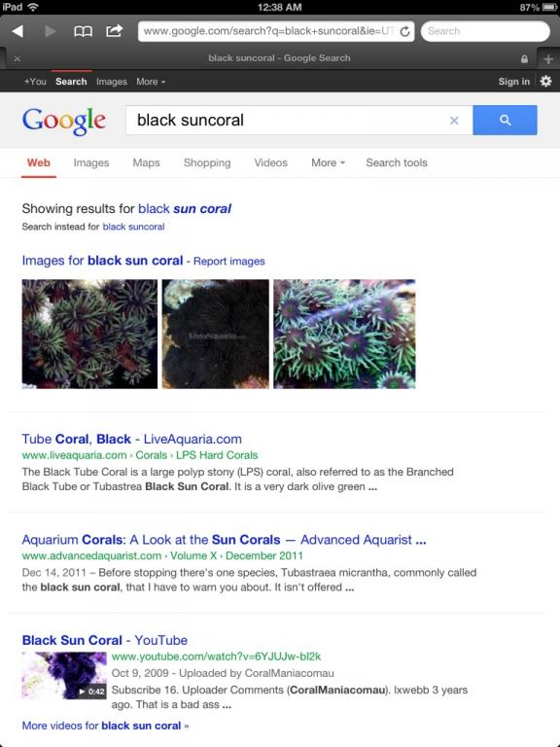This screenshot has height=747, width=560.
Task: Switch to the Images results tab
Action: (91, 162)
